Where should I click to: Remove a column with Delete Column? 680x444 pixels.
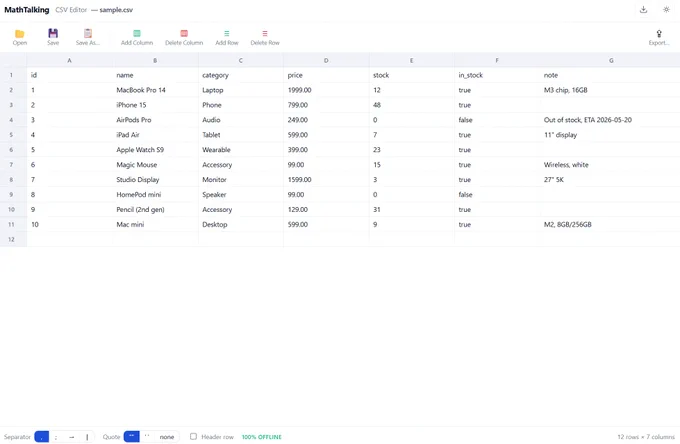pos(184,37)
